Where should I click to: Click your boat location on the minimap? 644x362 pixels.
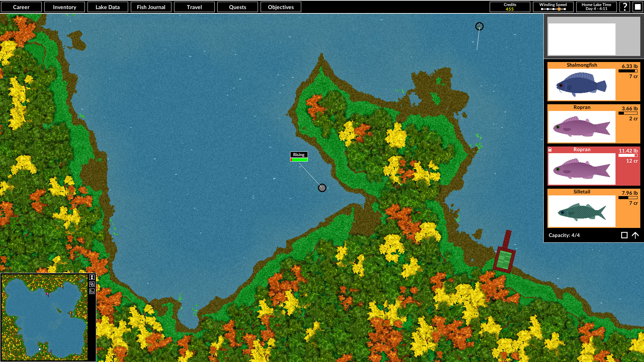[40, 349]
